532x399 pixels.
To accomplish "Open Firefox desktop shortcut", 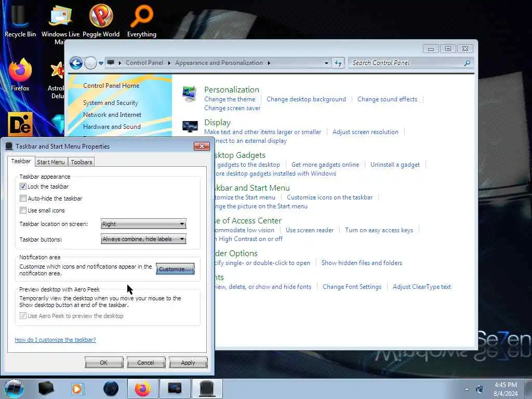I will click(20, 75).
